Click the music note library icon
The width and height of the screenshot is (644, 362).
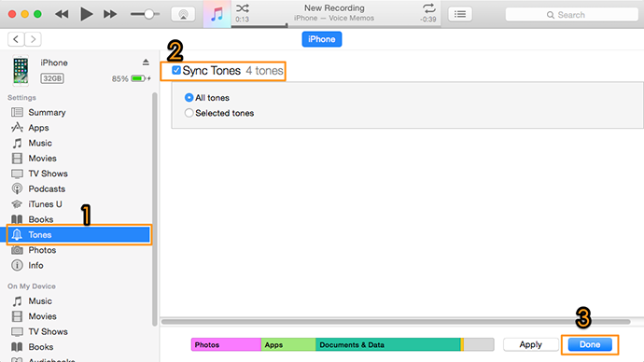click(x=217, y=14)
